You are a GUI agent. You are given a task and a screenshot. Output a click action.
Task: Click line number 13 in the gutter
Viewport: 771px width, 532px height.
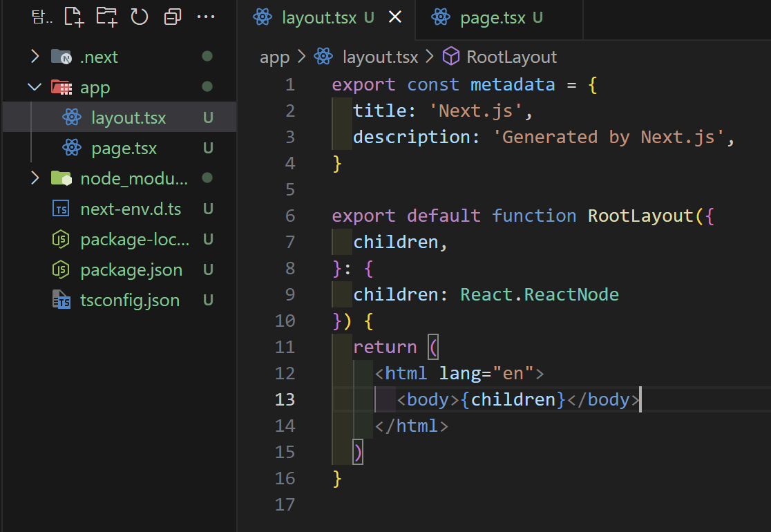(285, 399)
